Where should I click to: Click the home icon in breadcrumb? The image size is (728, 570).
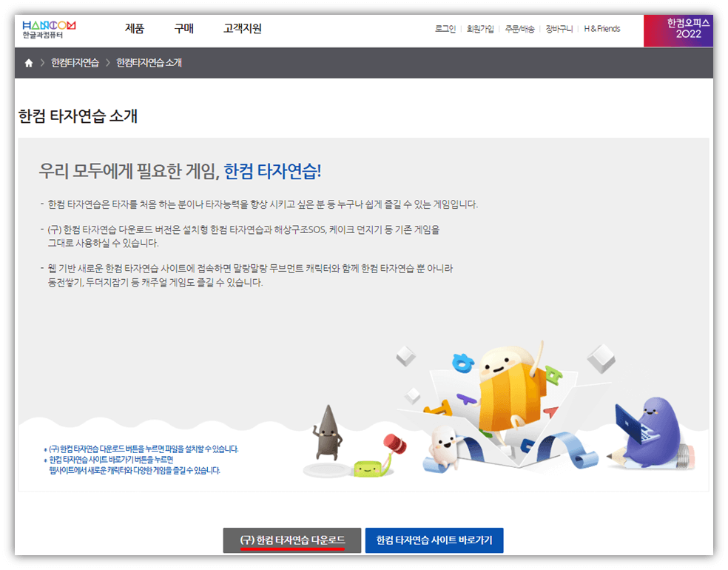[29, 63]
